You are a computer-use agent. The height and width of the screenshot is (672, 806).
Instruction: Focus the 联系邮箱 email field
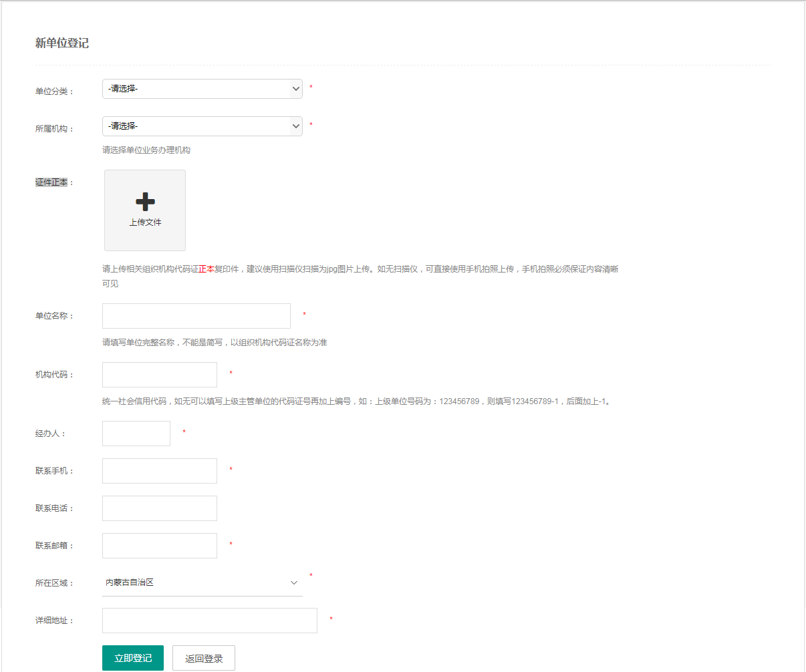[159, 546]
